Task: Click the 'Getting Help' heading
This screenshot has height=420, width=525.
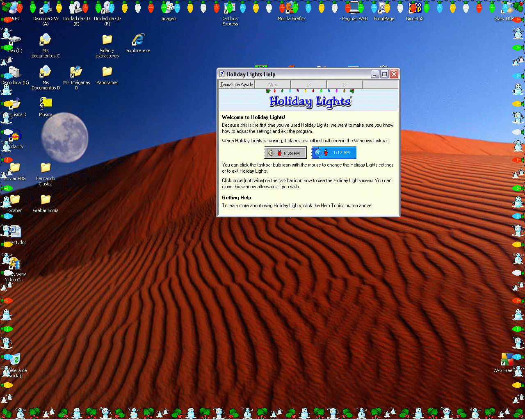Action: point(236,198)
